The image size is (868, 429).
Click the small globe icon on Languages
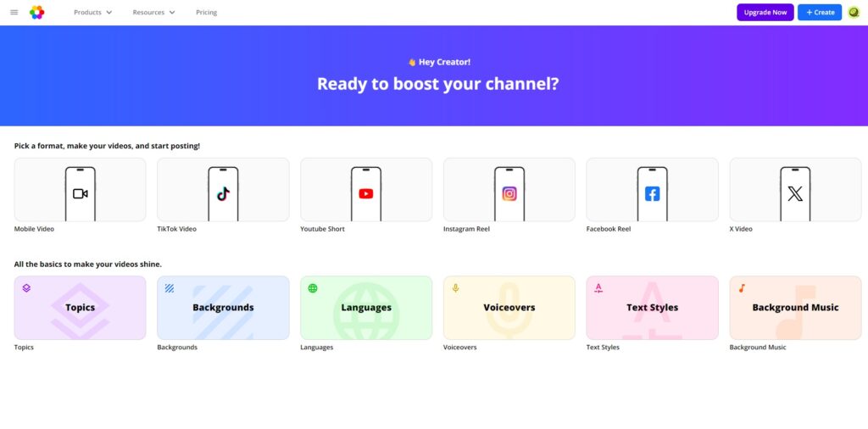313,288
